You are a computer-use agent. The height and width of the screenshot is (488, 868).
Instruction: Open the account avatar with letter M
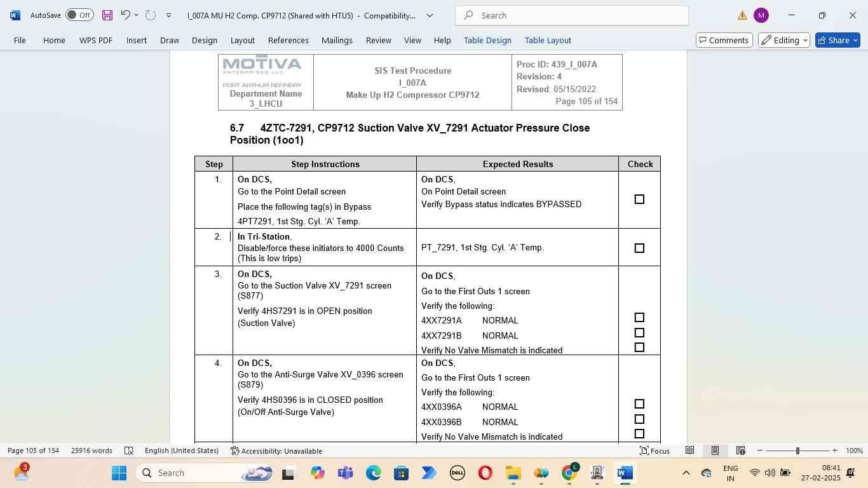click(x=761, y=15)
